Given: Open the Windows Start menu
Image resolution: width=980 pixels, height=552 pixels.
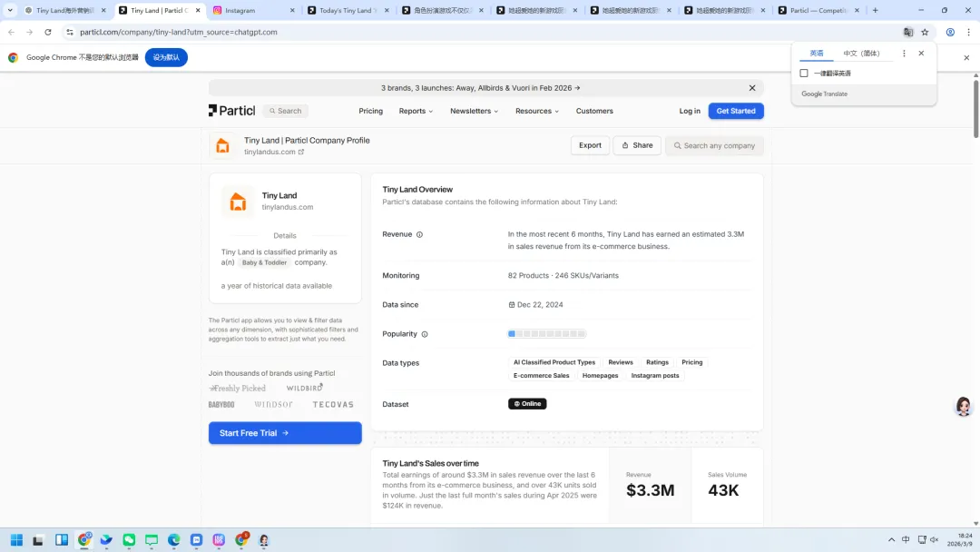Looking at the screenshot, I should point(16,540).
